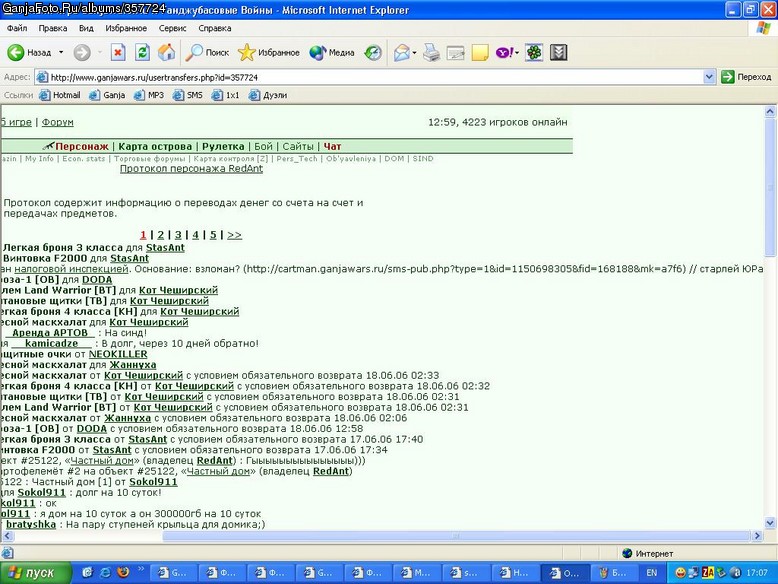Click the >> next pages link

pos(234,235)
